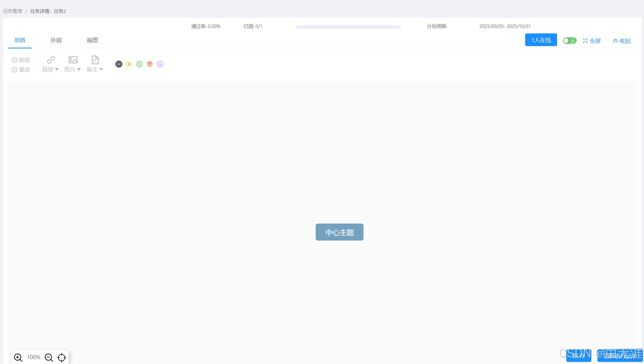Click the purple skip arrow icon
The image size is (644, 364).
click(x=160, y=64)
